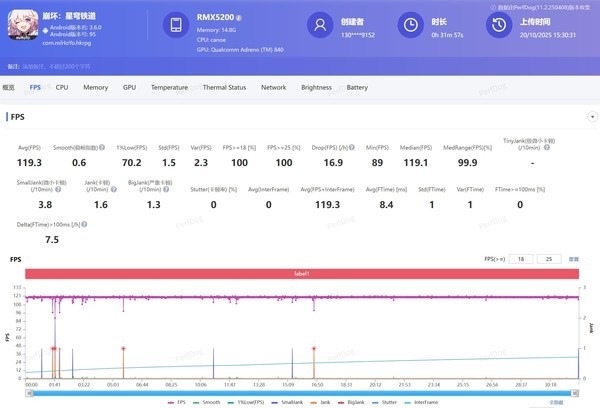
Task: Select the GPU tab
Action: pyautogui.click(x=129, y=88)
